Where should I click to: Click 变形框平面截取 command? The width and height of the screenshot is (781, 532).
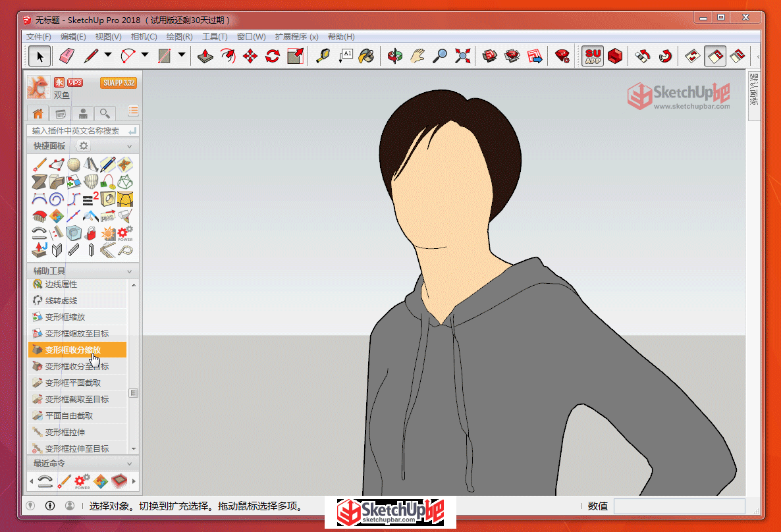[78, 383]
